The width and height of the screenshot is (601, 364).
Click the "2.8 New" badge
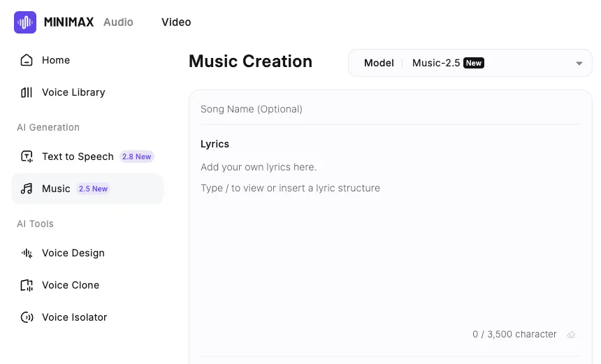137,156
